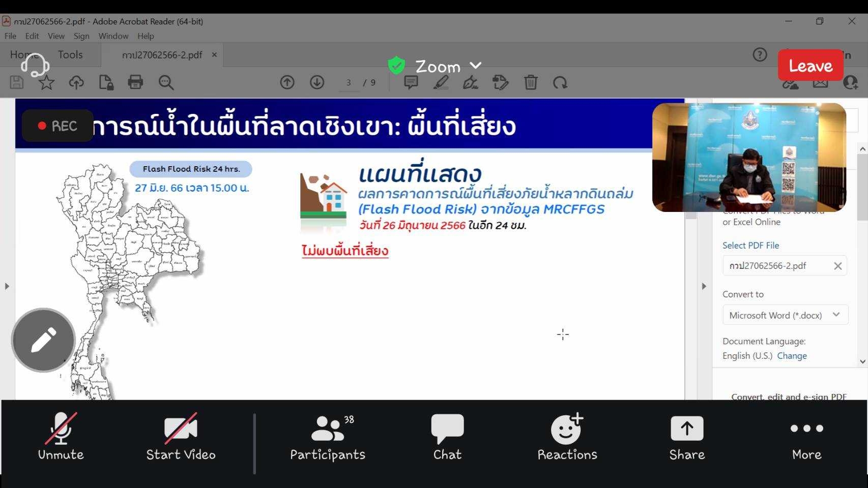
Task: Follow the Select PDF File link
Action: pos(750,245)
